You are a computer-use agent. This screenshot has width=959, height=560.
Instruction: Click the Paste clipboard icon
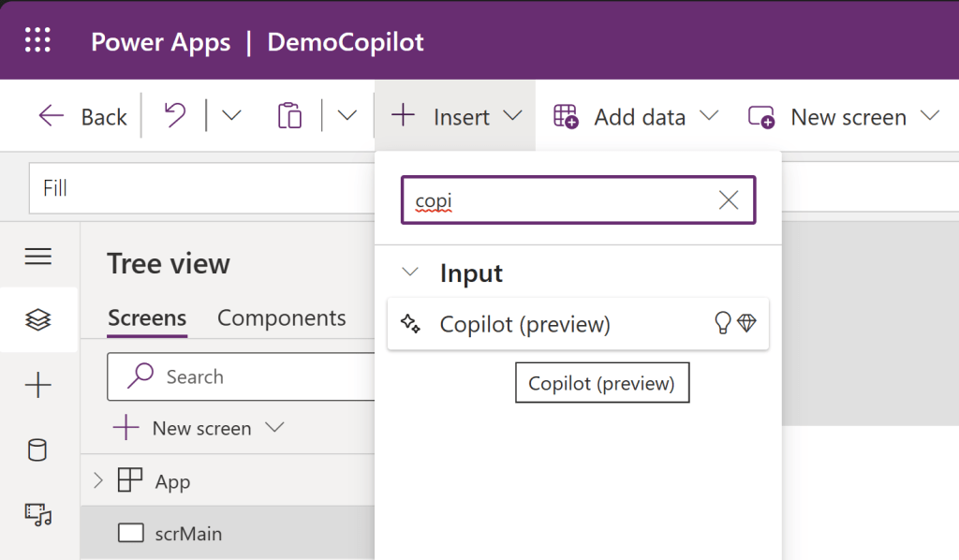click(x=290, y=116)
